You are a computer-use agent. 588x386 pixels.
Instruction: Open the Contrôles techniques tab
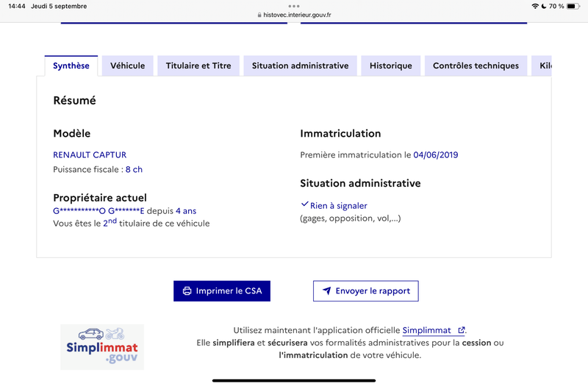tap(476, 65)
